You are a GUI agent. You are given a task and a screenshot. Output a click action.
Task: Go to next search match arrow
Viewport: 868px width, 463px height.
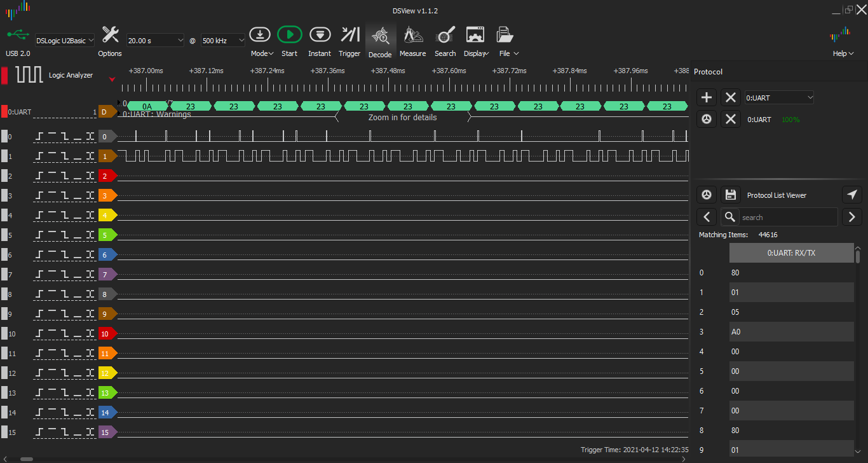[851, 217]
